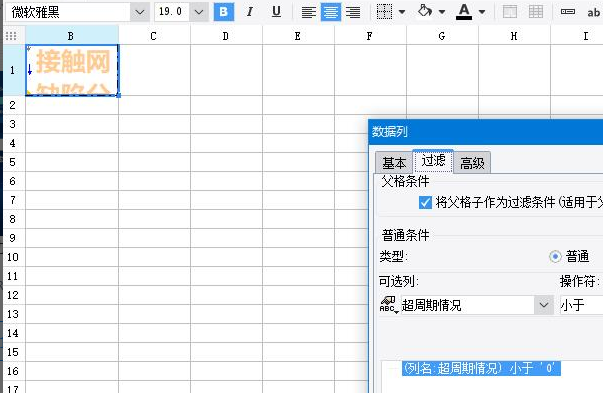The image size is (603, 393).
Task: Open the 超周期情况 column dropdown
Action: (543, 305)
